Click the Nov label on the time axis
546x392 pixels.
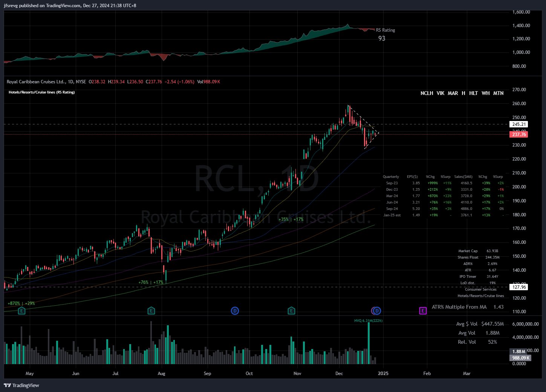[x=297, y=374]
